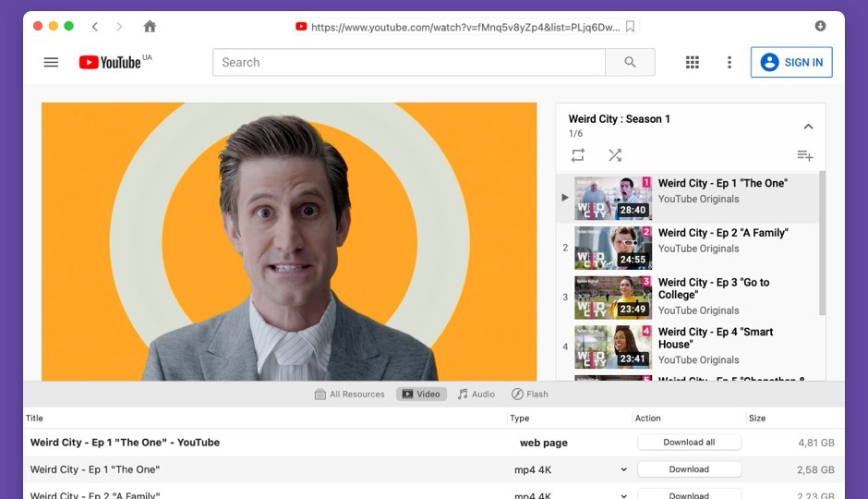The image size is (868, 499).
Task: Open the three-dot settings menu
Action: [x=729, y=62]
